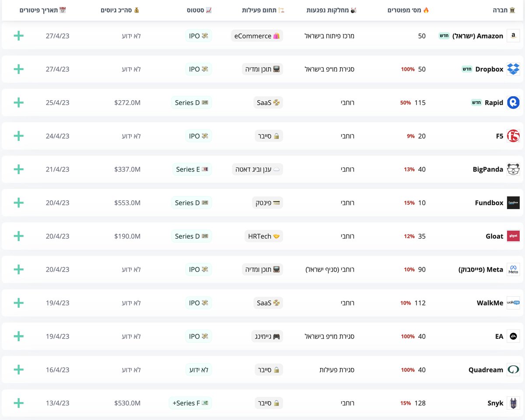Click the Meta logo icon
525x420 pixels.
tap(513, 269)
